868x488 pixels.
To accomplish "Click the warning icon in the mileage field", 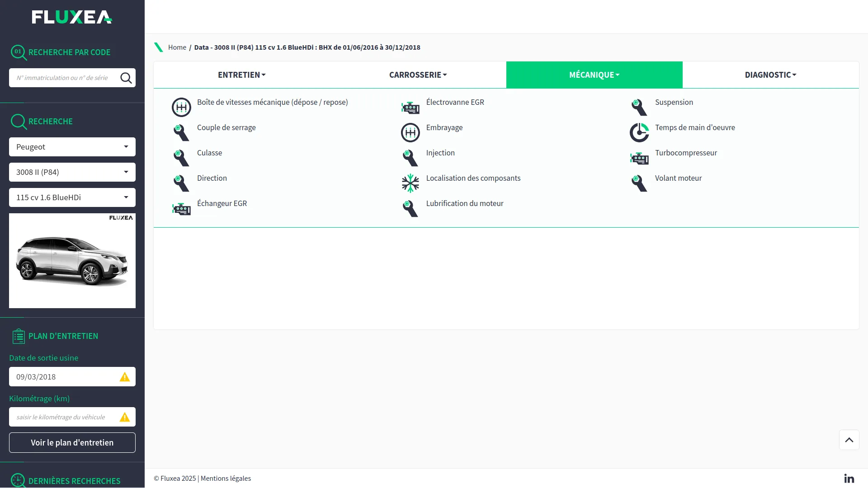I will coord(125,417).
